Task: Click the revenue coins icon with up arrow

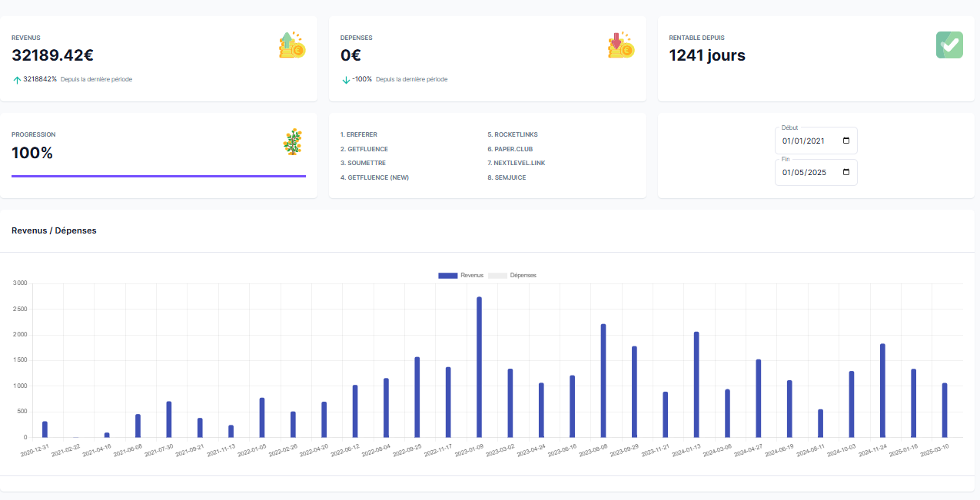Action: (292, 45)
